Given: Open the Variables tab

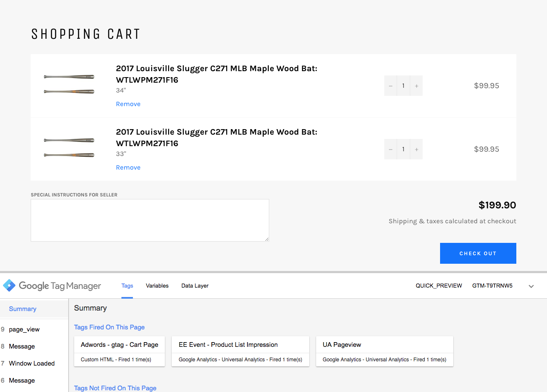Looking at the screenshot, I should tap(157, 285).
